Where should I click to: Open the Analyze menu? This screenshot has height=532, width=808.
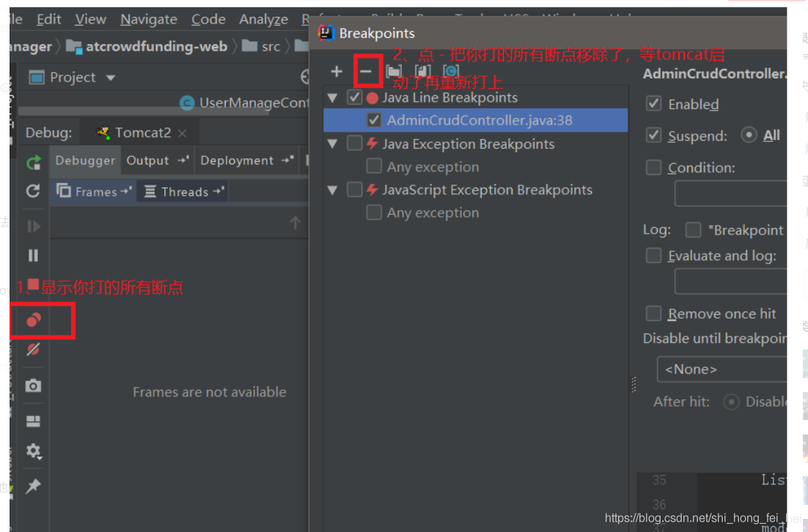(x=264, y=20)
